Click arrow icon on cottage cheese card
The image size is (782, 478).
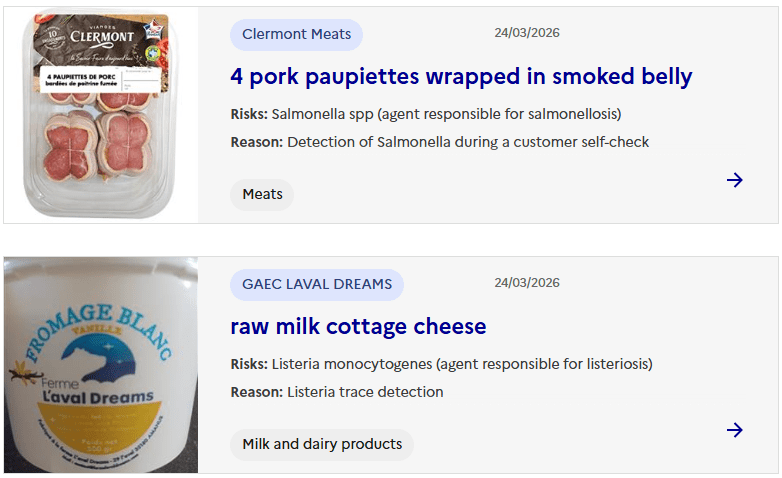click(x=735, y=430)
